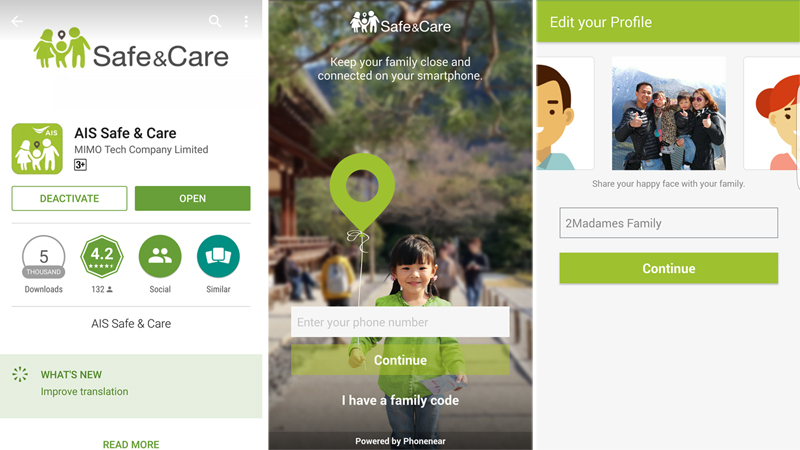
Task: Tap the AIS Safe & Care app icon
Action: tap(37, 148)
